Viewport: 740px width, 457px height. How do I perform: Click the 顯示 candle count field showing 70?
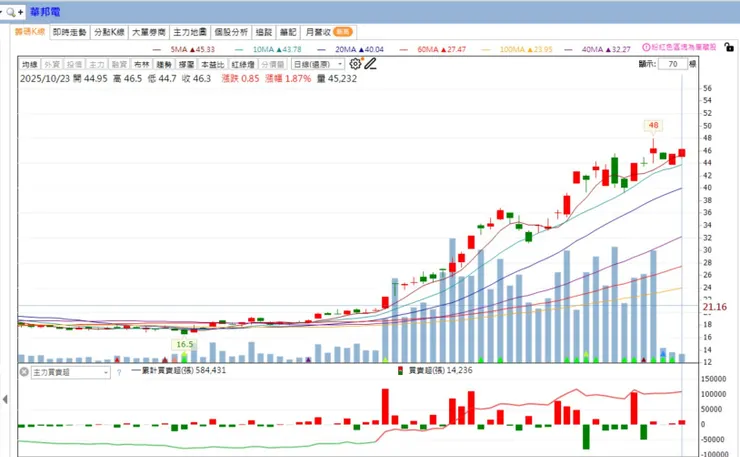pyautogui.click(x=673, y=64)
